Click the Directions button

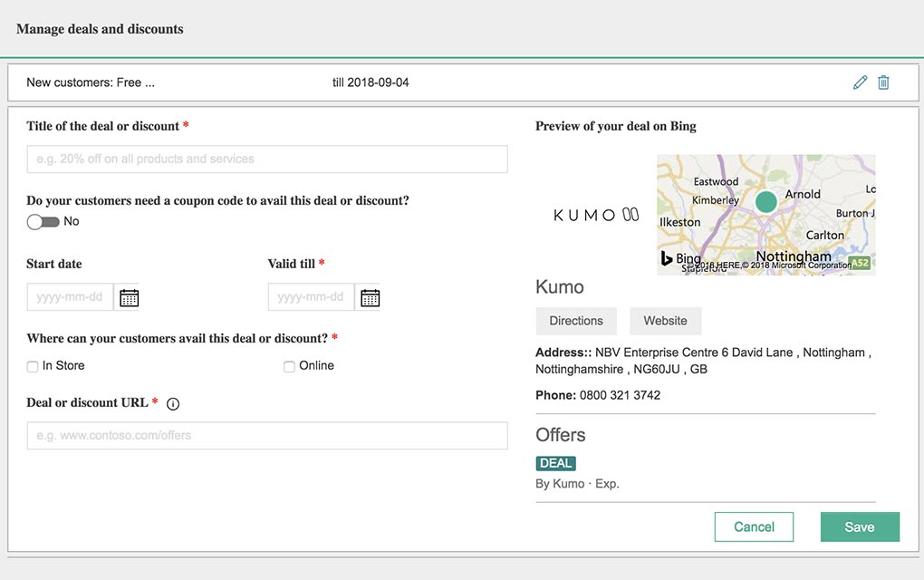[x=576, y=321]
